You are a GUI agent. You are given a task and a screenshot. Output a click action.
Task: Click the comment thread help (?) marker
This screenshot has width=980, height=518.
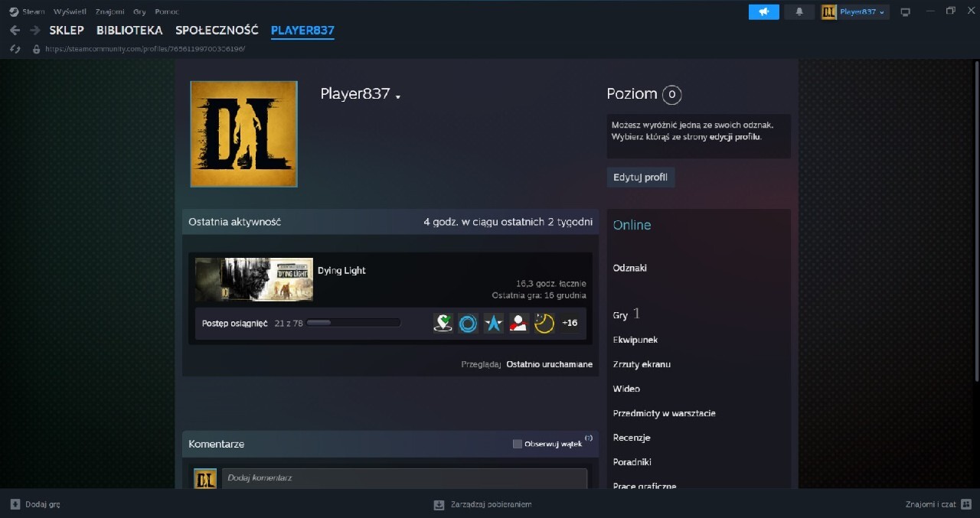(589, 438)
